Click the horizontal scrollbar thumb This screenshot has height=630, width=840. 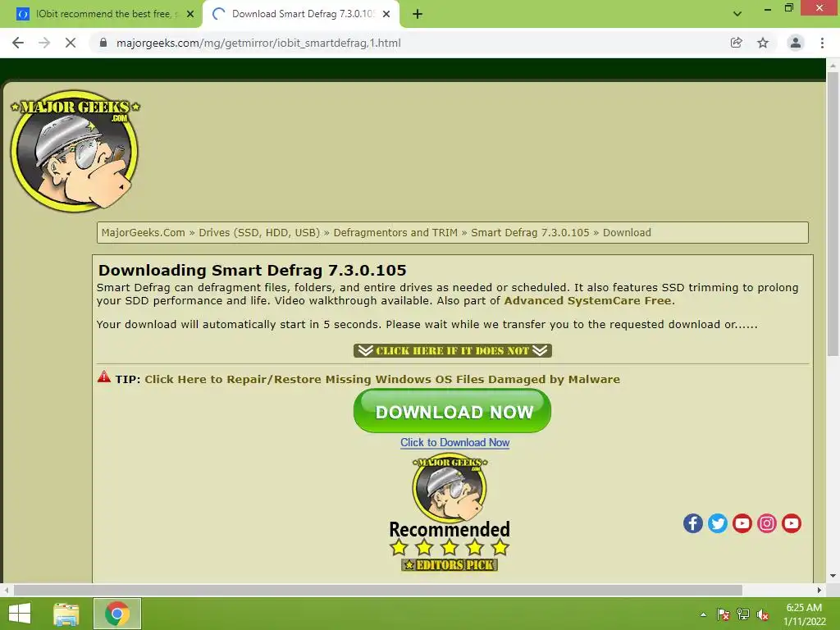[x=377, y=590]
